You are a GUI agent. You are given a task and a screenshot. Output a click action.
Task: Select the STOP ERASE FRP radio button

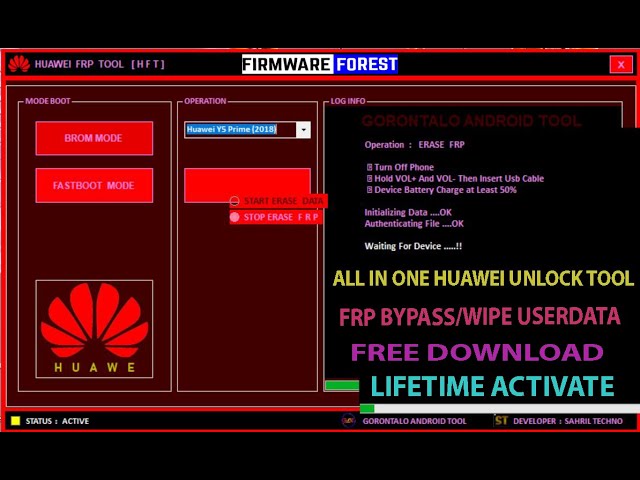point(235,217)
